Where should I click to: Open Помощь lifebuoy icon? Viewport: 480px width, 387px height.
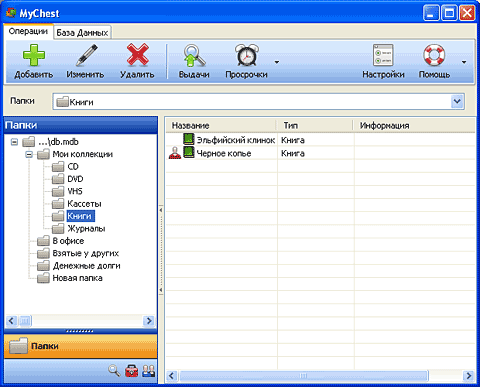coord(434,55)
